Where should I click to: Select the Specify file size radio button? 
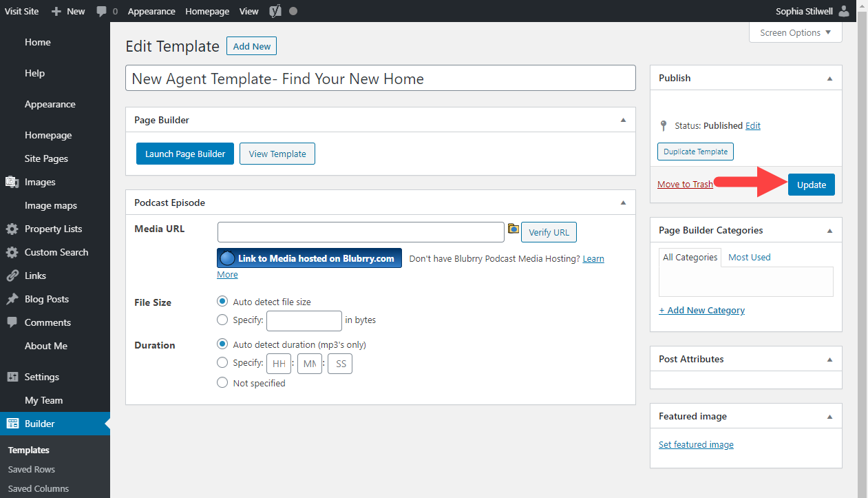tap(222, 320)
